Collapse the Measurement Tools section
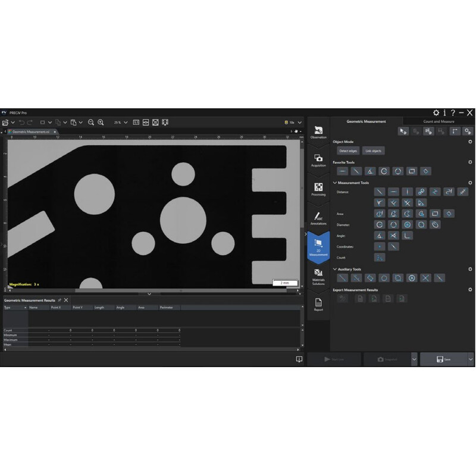The width and height of the screenshot is (476, 476). click(335, 183)
